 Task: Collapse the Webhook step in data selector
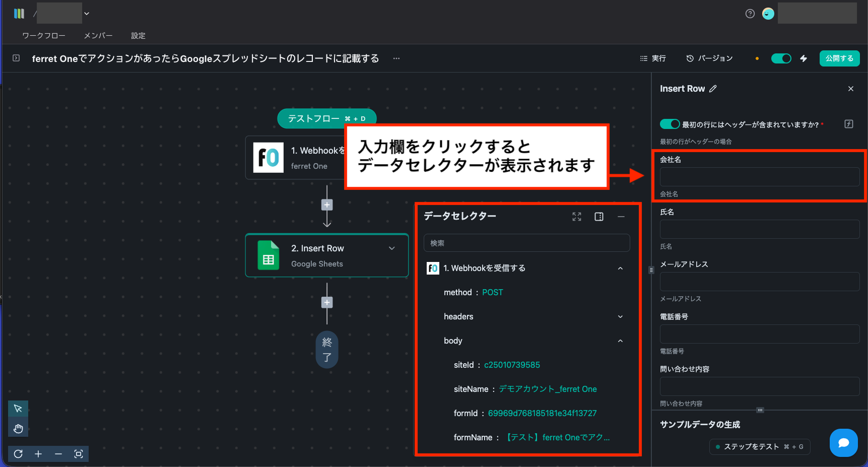(620, 269)
